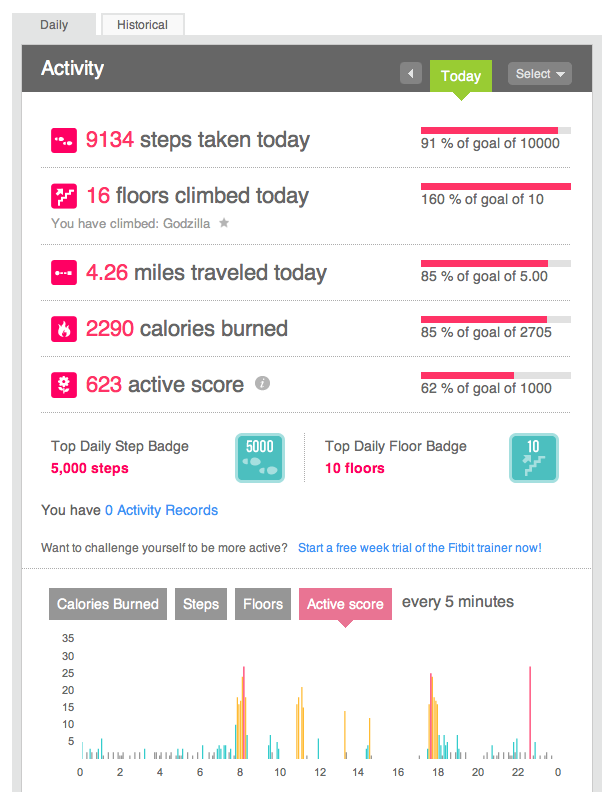Open the active score info icon

pyautogui.click(x=262, y=383)
